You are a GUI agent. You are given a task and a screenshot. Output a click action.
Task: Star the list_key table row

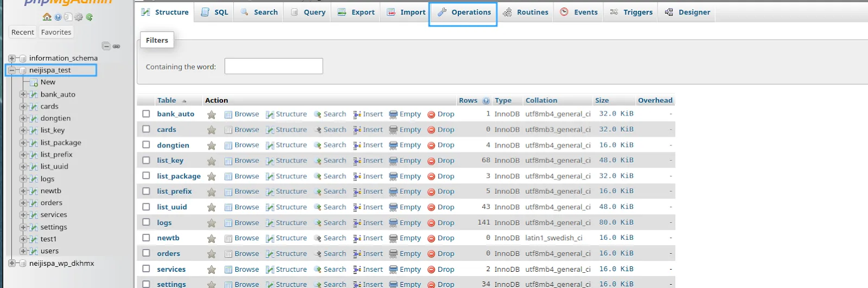coord(212,161)
